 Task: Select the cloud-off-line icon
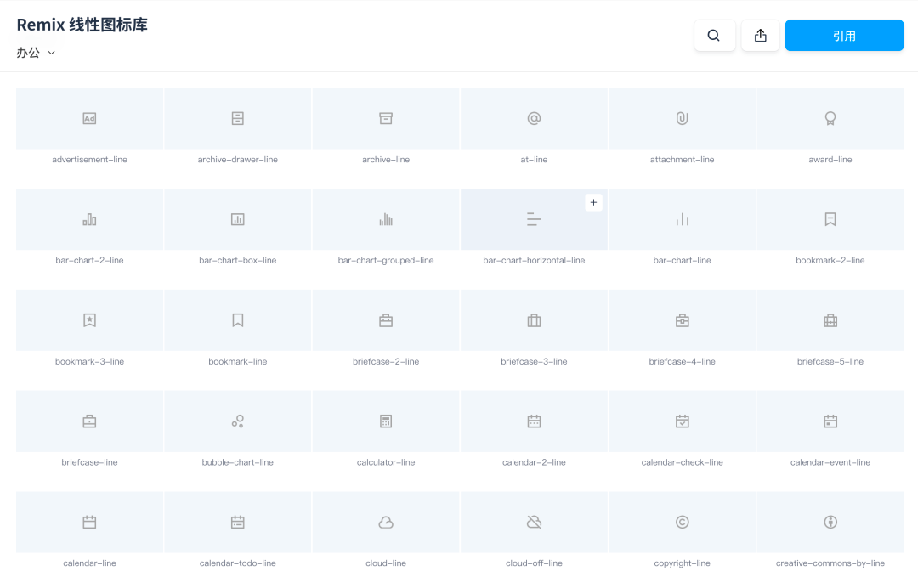point(534,523)
